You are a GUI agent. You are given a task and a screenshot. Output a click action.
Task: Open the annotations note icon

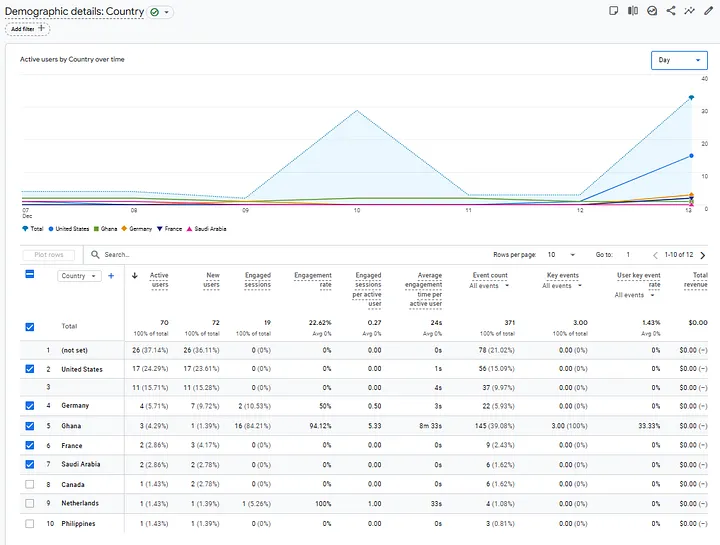(x=614, y=11)
